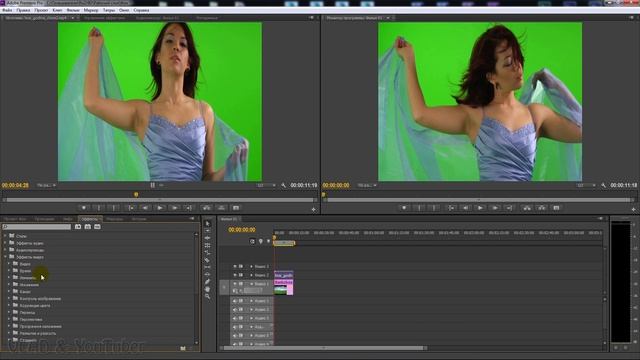640x360 pixels.
Task: Expand the Стили folder
Action: pos(5,236)
